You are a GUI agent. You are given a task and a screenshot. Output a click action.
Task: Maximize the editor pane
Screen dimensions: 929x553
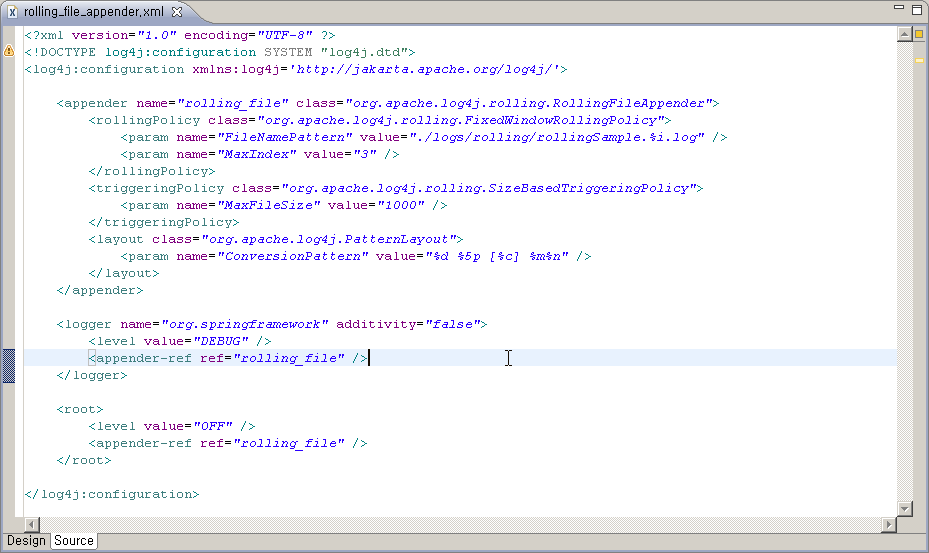pos(917,9)
